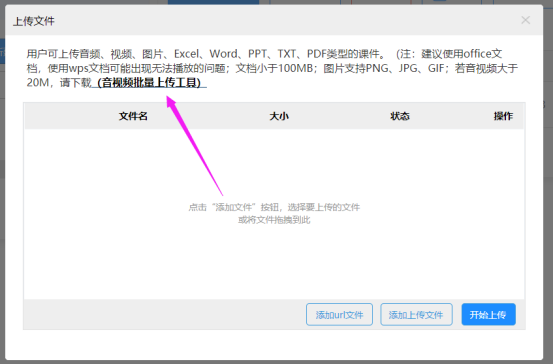Click the 大小 column header
The image size is (554, 364).
click(279, 116)
